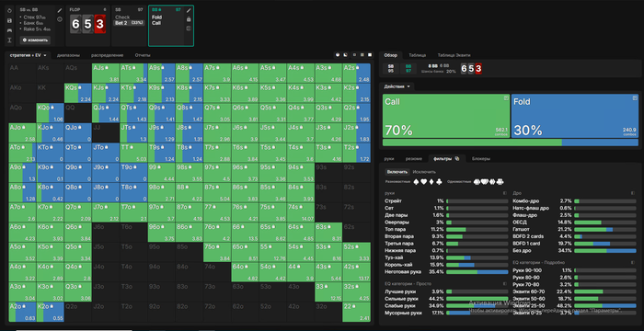Choose the largest square size icon
Image resolution: width=644 pixels, height=331 pixels.
(369, 54)
